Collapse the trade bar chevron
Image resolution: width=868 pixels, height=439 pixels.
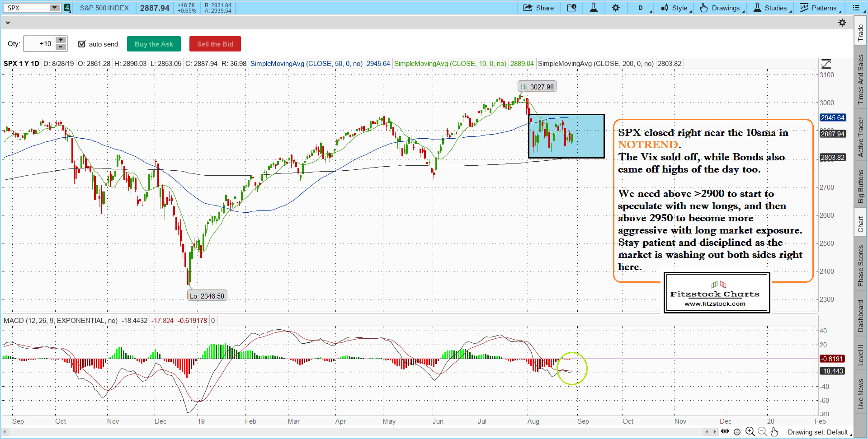(7, 23)
